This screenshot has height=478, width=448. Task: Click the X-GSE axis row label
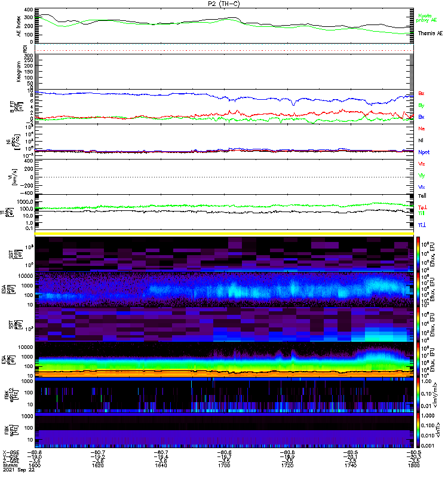[11, 452]
